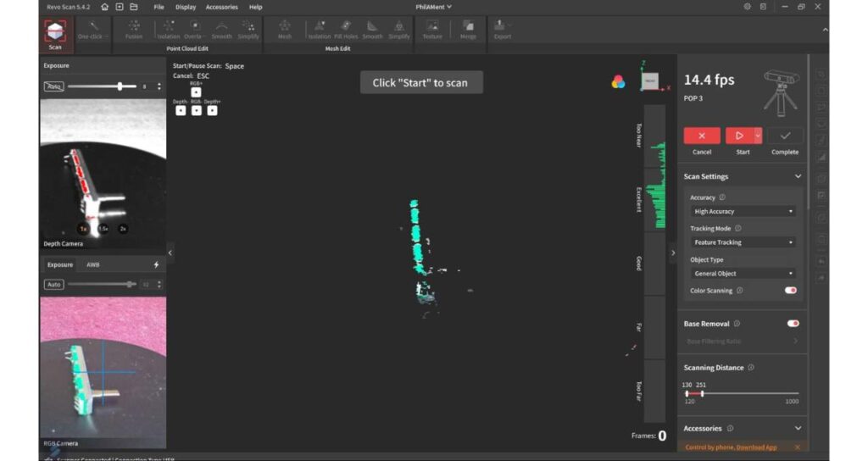The width and height of the screenshot is (868, 461).
Task: Click the Scan tool icon
Action: click(x=54, y=31)
